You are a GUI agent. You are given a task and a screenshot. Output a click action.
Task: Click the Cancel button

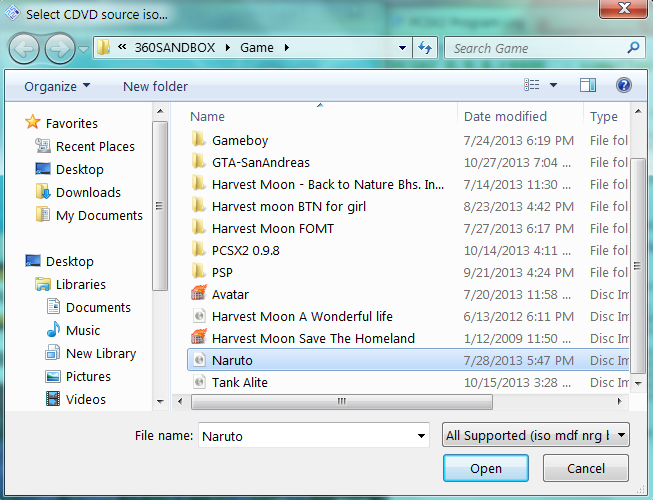tap(586, 468)
